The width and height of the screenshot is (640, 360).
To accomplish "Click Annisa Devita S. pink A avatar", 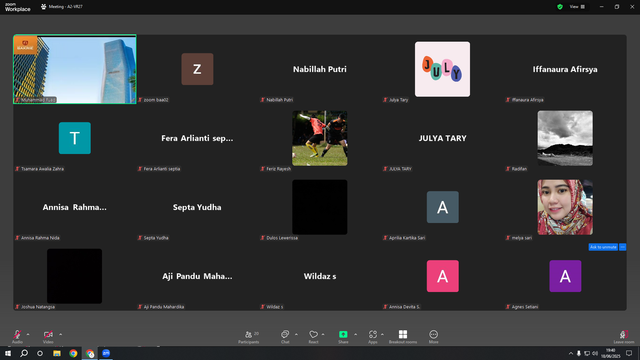I will coord(442,276).
